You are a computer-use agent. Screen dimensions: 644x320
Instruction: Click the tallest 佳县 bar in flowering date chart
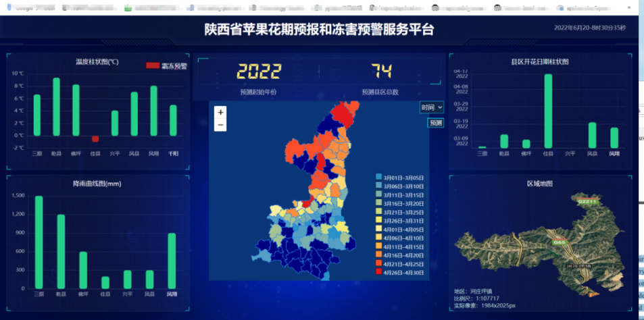[548, 111]
